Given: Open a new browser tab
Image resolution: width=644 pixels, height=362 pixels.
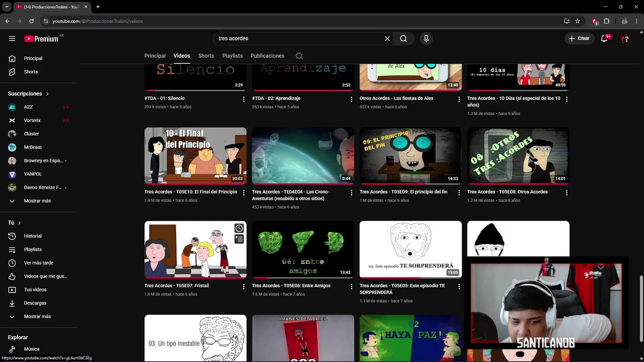Looking at the screenshot, I should pyautogui.click(x=98, y=7).
